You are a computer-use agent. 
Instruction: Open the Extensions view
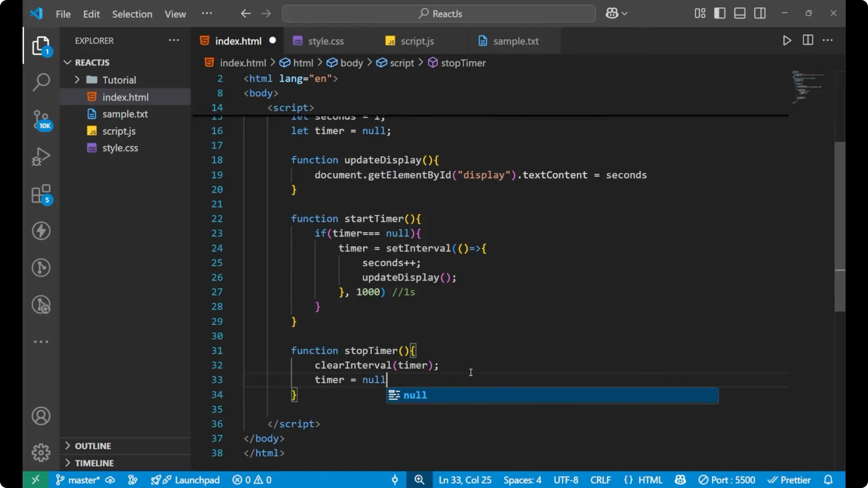pos(41,194)
